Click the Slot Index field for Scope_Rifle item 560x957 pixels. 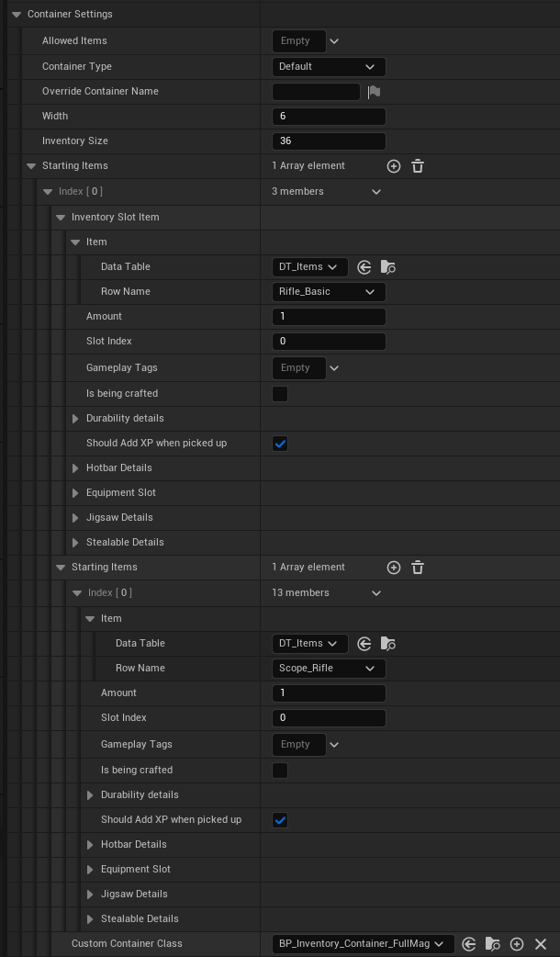(329, 718)
